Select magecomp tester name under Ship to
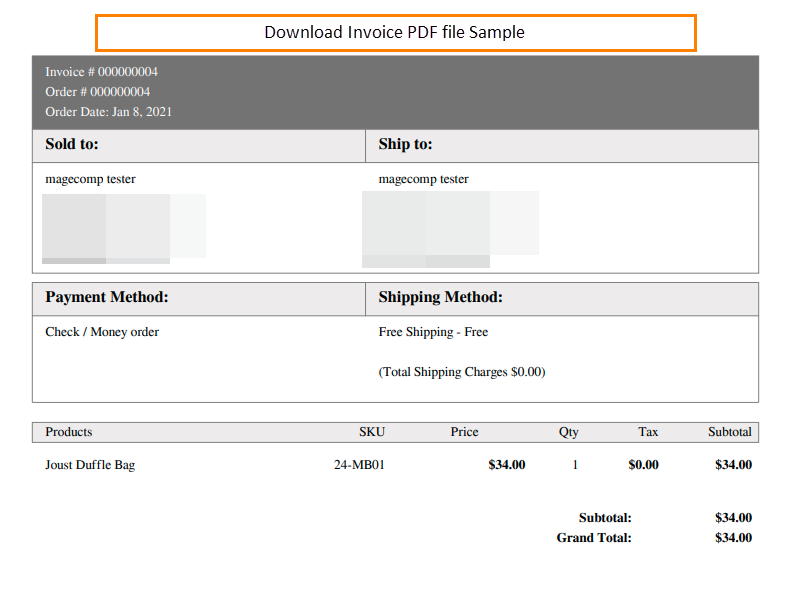Viewport: 788px width, 595px height. coord(423,179)
